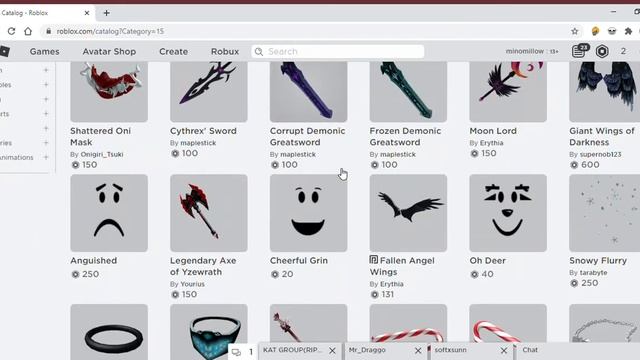
Task: Open the Games menu
Action: click(44, 51)
